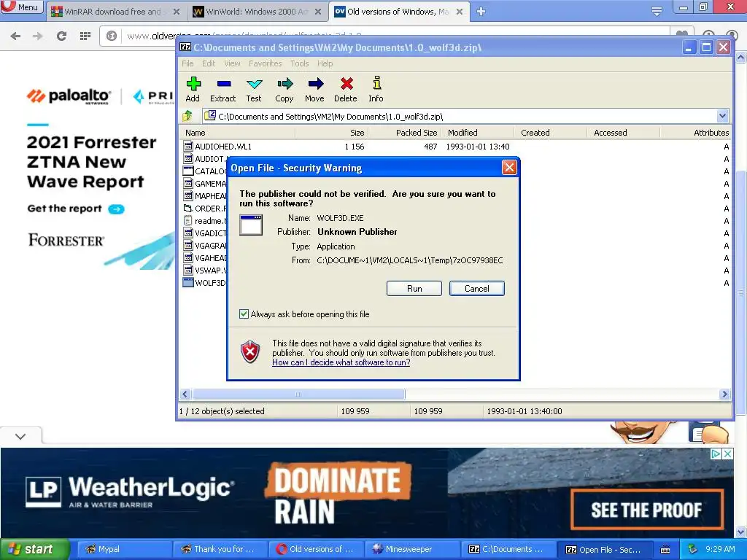The image size is (747, 560).
Task: Open the View menu in 7-Zip
Action: [232, 63]
